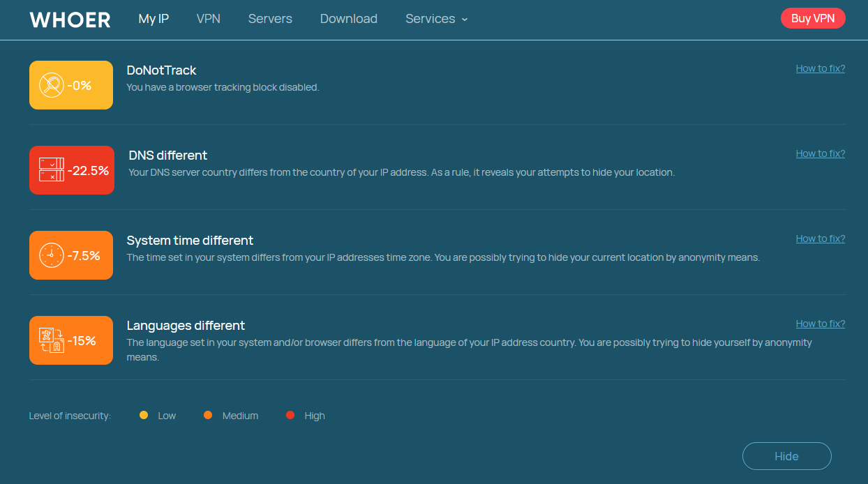The width and height of the screenshot is (868, 484).
Task: Click the yellow Low insecurity dot
Action: 144,415
